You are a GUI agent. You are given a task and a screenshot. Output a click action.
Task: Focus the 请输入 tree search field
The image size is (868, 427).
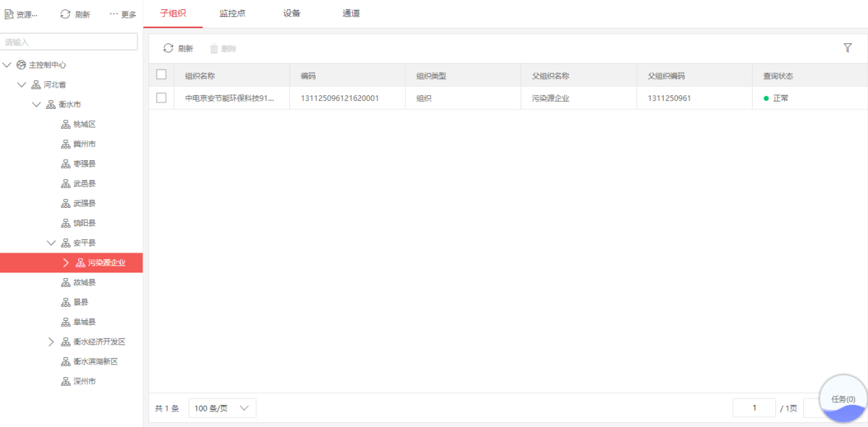(69, 42)
